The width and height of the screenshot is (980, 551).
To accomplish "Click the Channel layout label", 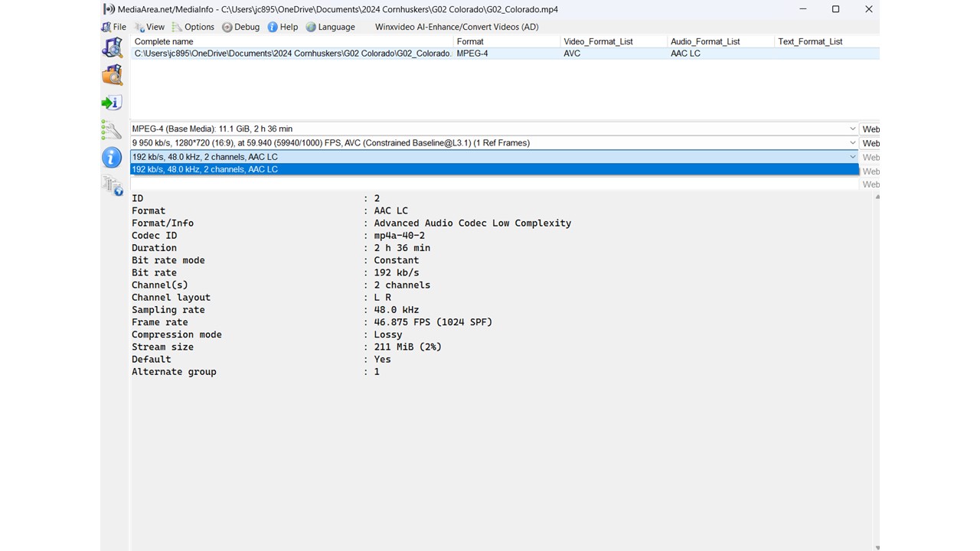I will 171,298.
